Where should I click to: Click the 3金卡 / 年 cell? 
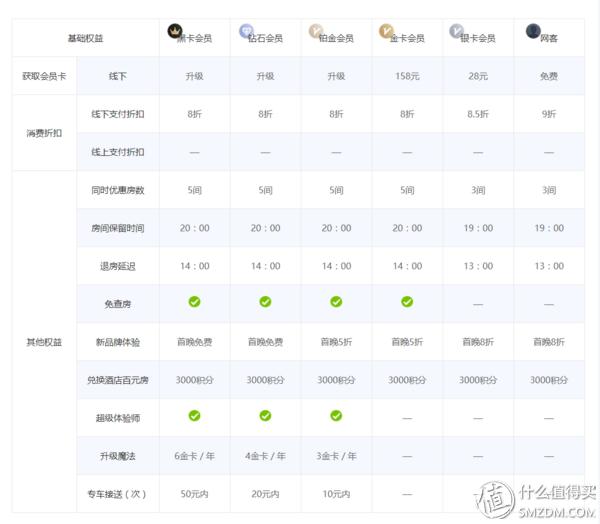click(336, 456)
